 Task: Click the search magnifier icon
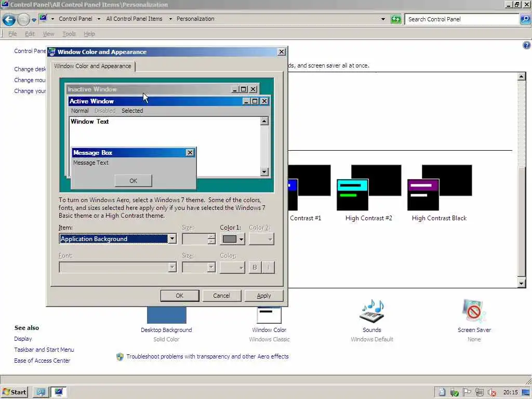point(525,19)
